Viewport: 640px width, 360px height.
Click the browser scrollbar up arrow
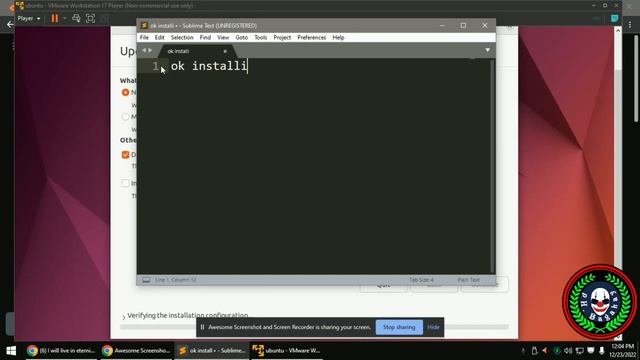[x=618, y=30]
